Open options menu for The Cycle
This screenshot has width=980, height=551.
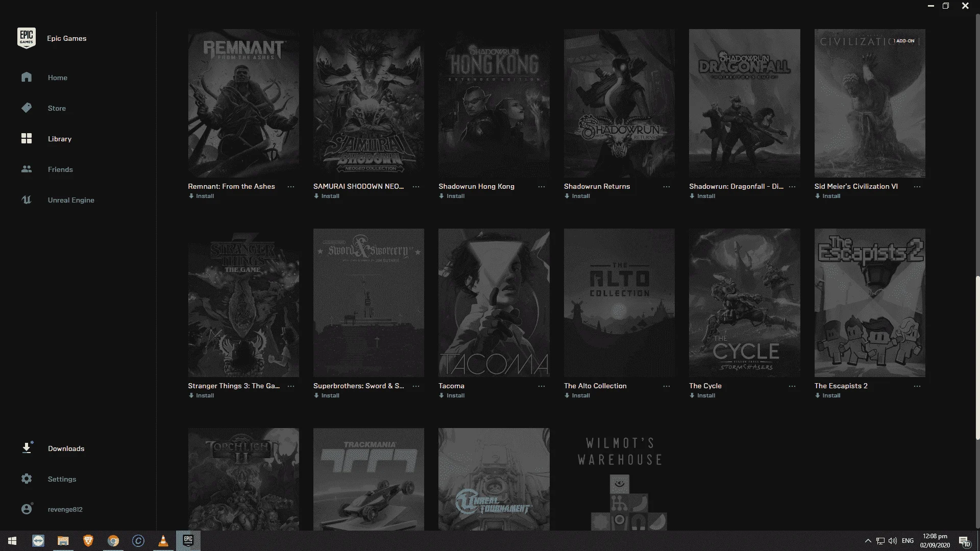(792, 386)
